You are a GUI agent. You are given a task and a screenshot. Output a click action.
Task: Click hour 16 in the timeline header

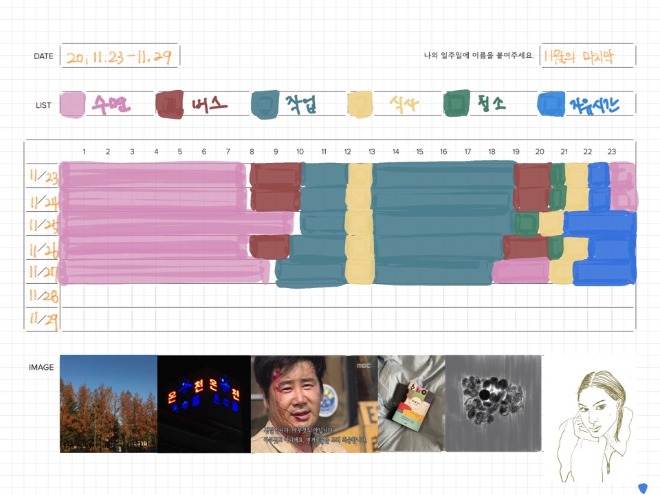point(443,152)
